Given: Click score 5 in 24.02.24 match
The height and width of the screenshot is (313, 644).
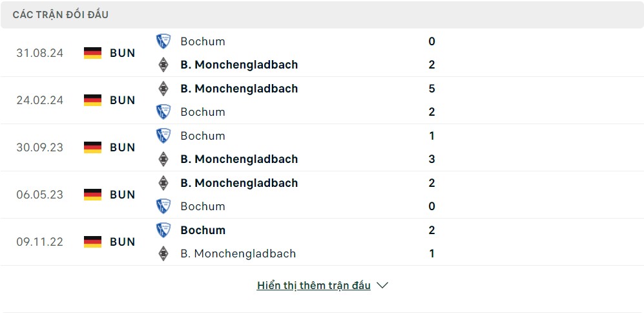Looking at the screenshot, I should 431,89.
